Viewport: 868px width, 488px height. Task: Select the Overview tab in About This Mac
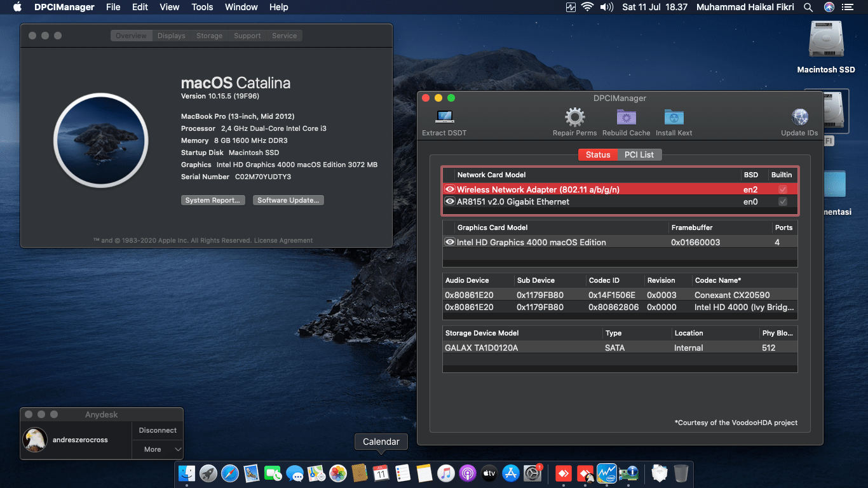[132, 36]
